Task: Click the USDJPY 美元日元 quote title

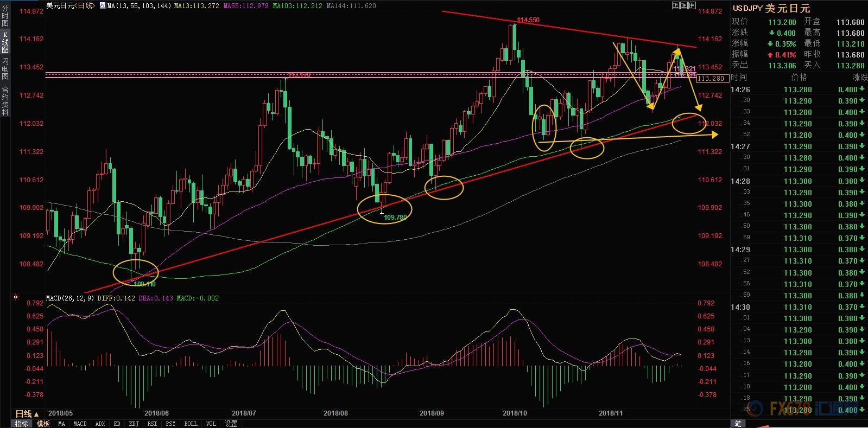Action: (x=771, y=8)
